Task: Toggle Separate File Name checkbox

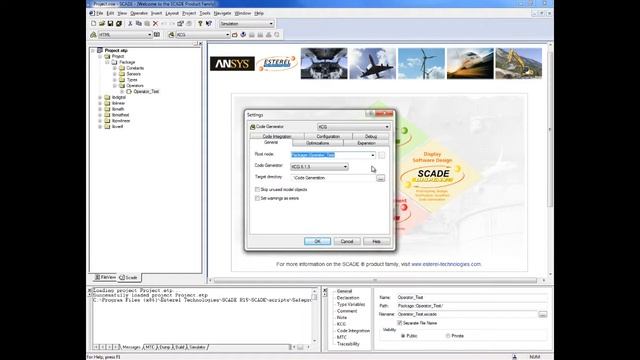Action: 400,323
